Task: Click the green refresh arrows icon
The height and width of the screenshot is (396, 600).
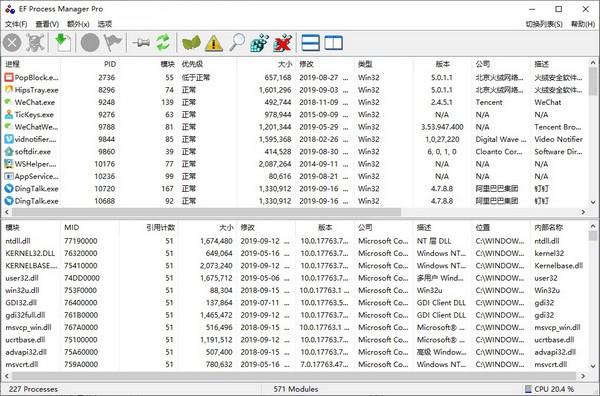Action: pyautogui.click(x=163, y=42)
